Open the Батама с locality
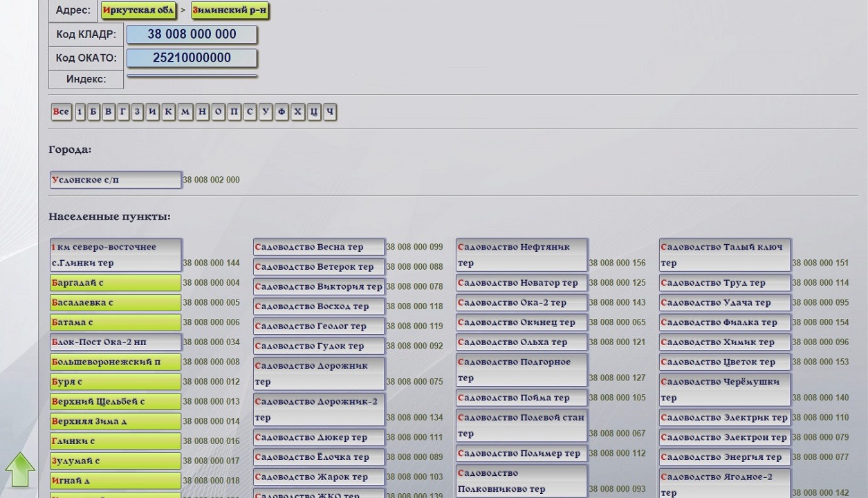Image resolution: width=868 pixels, height=498 pixels. click(x=116, y=322)
